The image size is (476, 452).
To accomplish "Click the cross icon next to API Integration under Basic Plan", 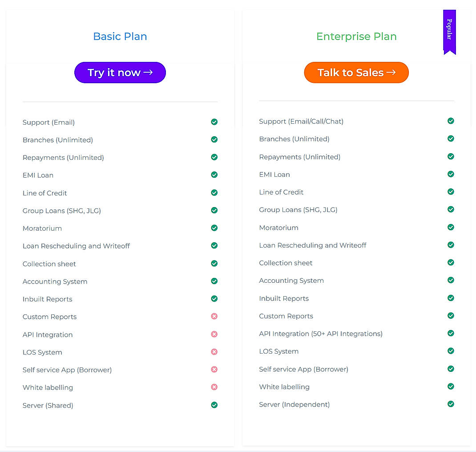I will 214,334.
